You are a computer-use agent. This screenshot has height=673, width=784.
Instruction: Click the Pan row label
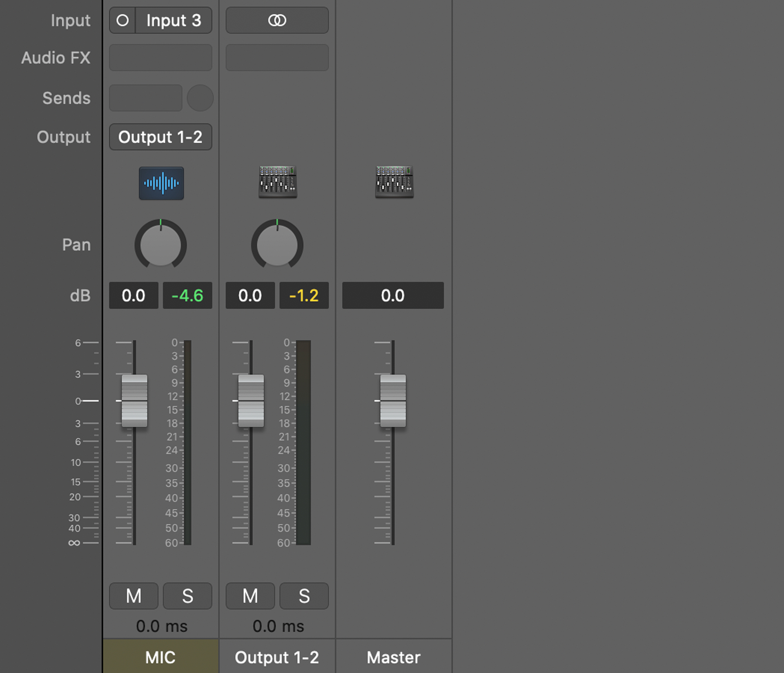pos(76,245)
